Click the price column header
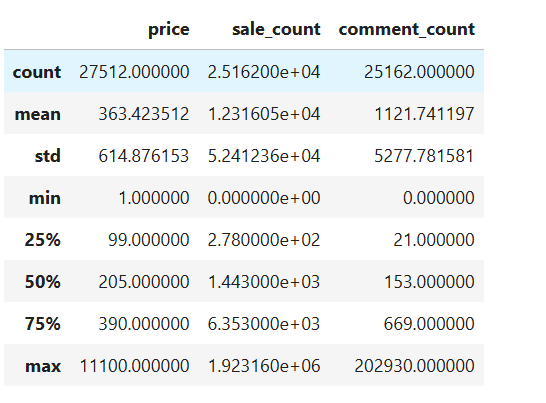The image size is (546, 403). click(x=169, y=29)
